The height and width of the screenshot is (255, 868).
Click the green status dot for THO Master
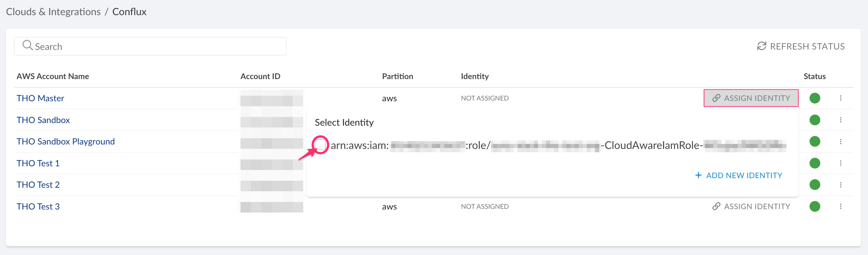[x=815, y=98]
